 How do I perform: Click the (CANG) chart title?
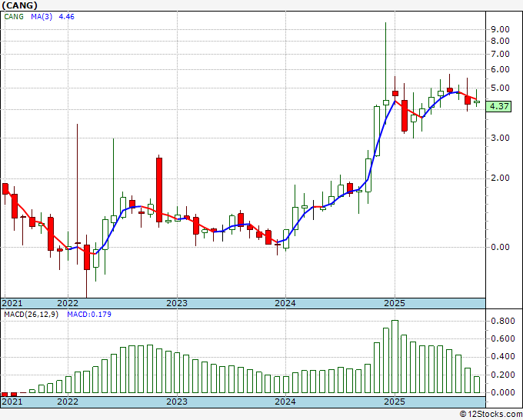[x=20, y=5]
